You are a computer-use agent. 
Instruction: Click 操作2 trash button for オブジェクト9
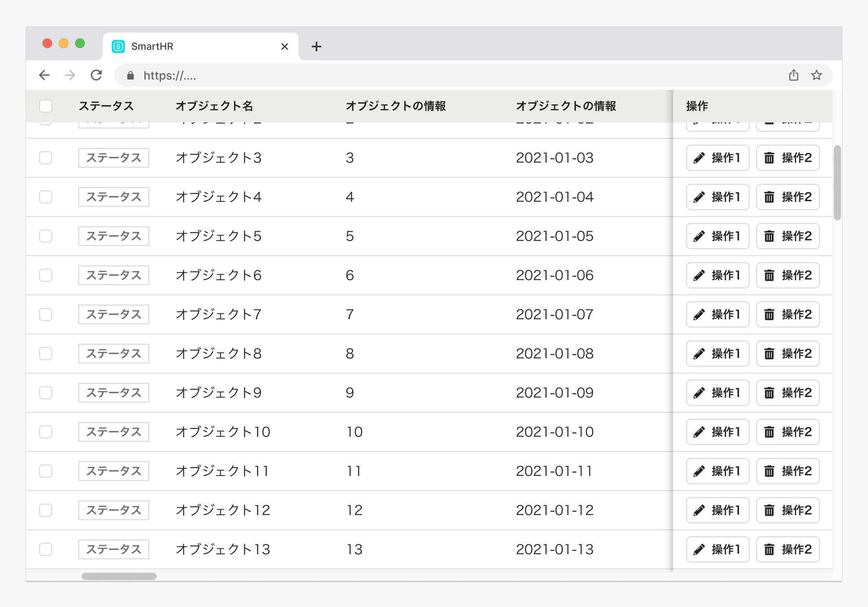tap(788, 393)
